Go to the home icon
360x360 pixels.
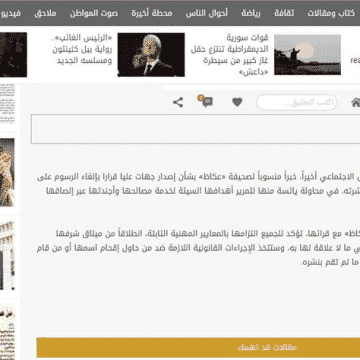(x=355, y=103)
